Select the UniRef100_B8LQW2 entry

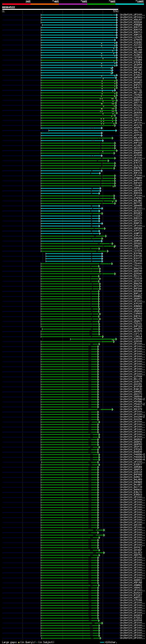[131, 201]
